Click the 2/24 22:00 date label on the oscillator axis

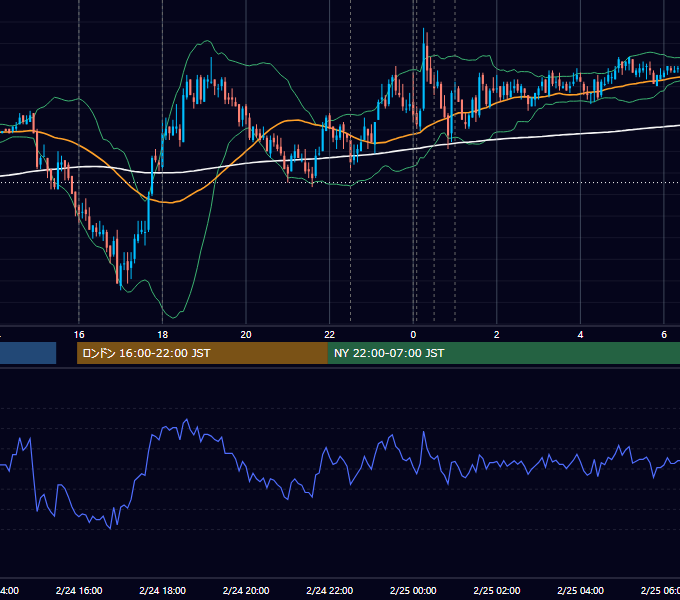330,590
